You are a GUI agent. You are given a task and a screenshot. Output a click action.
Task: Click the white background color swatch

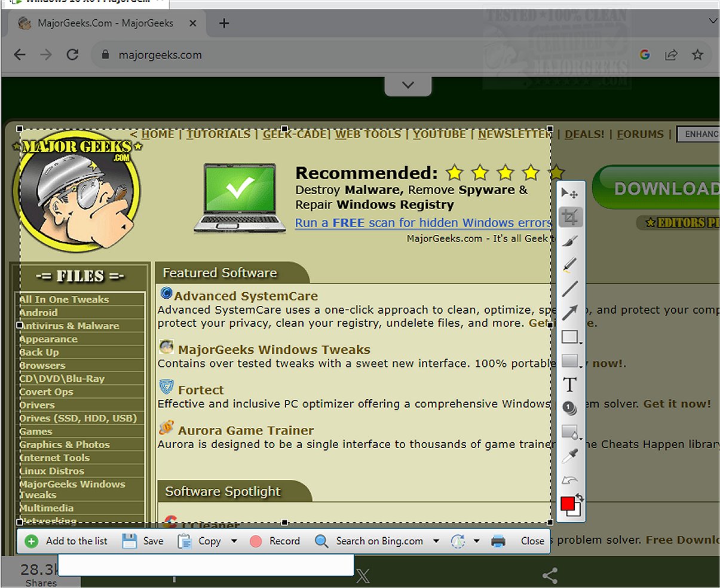coord(576,512)
